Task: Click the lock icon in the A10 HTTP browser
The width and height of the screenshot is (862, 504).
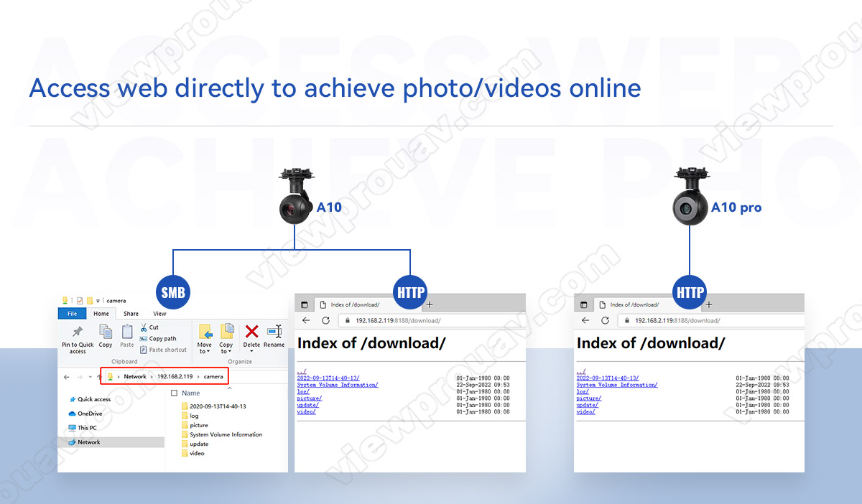Action: tap(349, 321)
